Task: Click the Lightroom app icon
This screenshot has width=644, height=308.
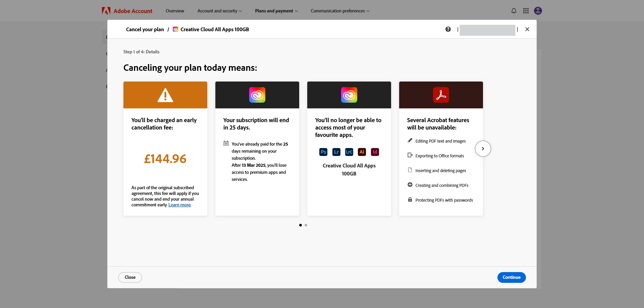Action: pos(336,152)
